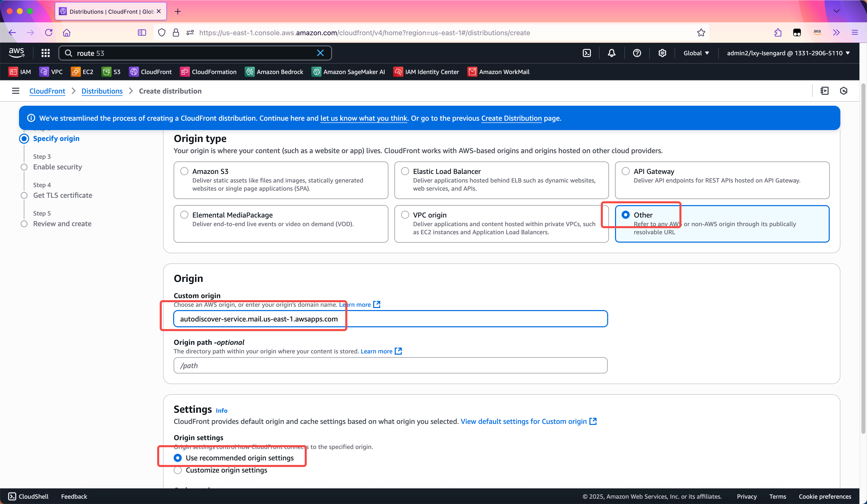Open the EC2 shortcut in favorites bar
The height and width of the screenshot is (504, 867).
82,72
